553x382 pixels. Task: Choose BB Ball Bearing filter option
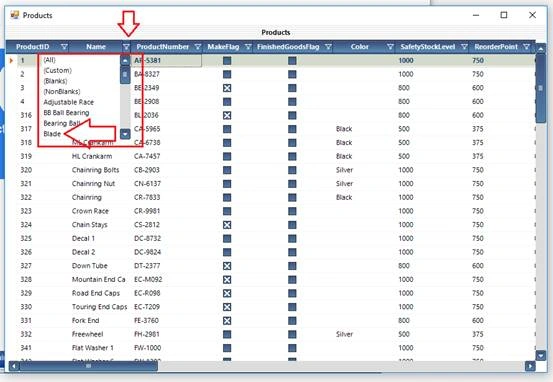(66, 113)
